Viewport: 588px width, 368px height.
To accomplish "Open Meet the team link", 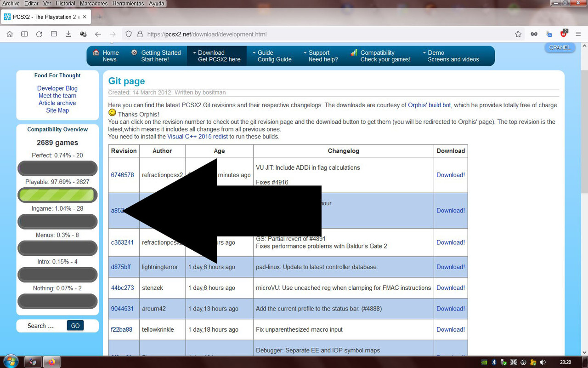I will 57,96.
